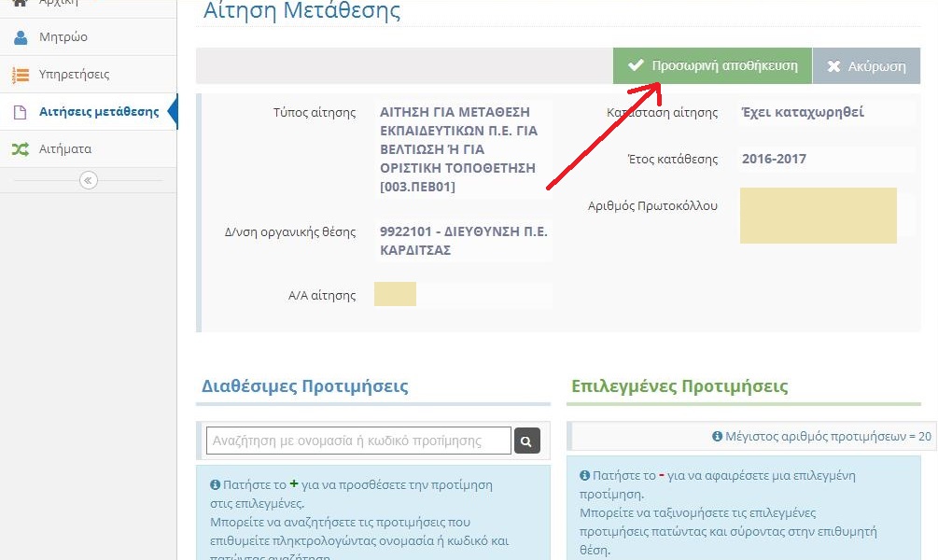This screenshot has height=560, width=938.
Task: Save temporarily with Προσωρινή αποθήκευση
Action: (713, 66)
